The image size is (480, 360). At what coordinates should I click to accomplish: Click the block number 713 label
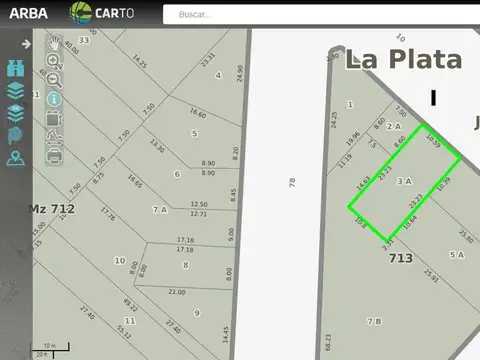401,258
